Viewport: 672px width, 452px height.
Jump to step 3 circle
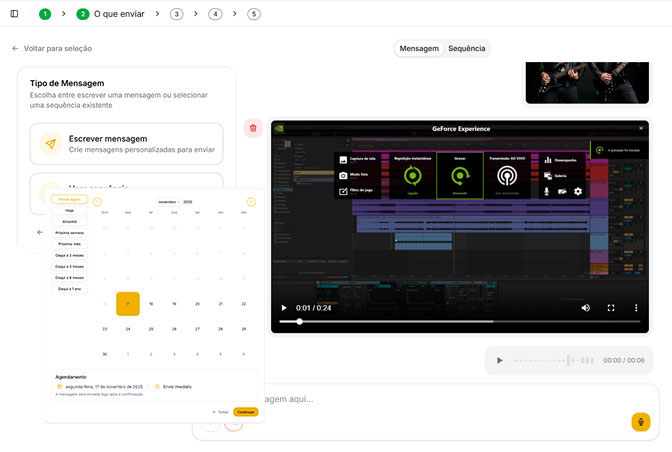(x=177, y=14)
